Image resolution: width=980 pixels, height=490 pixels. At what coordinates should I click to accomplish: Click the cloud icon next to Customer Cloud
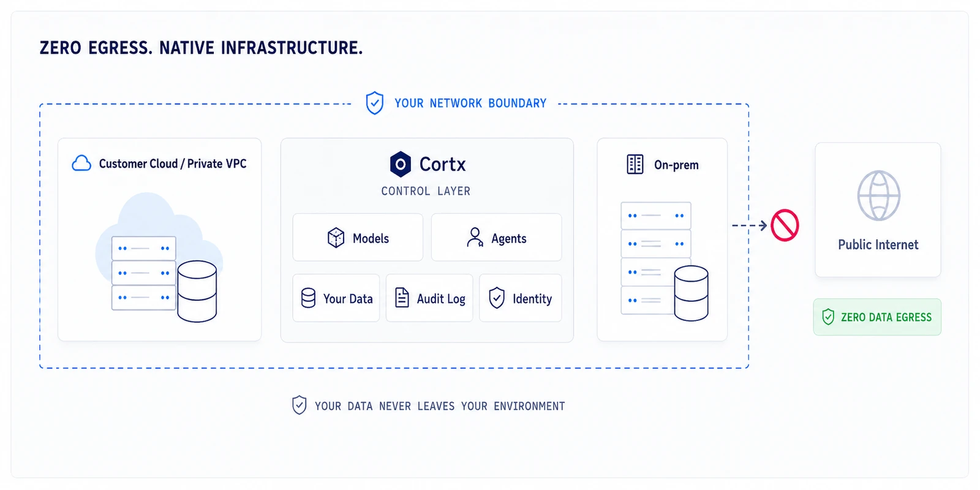(x=81, y=163)
